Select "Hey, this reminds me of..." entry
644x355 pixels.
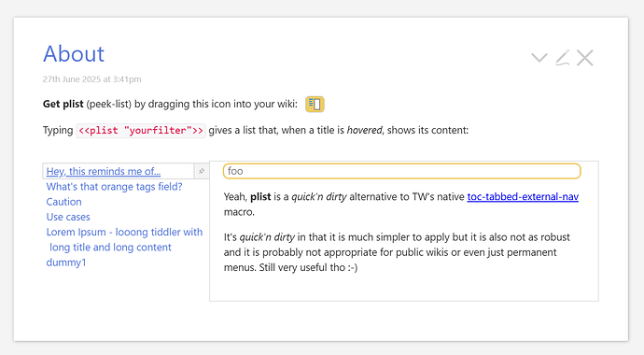pyautogui.click(x=103, y=171)
